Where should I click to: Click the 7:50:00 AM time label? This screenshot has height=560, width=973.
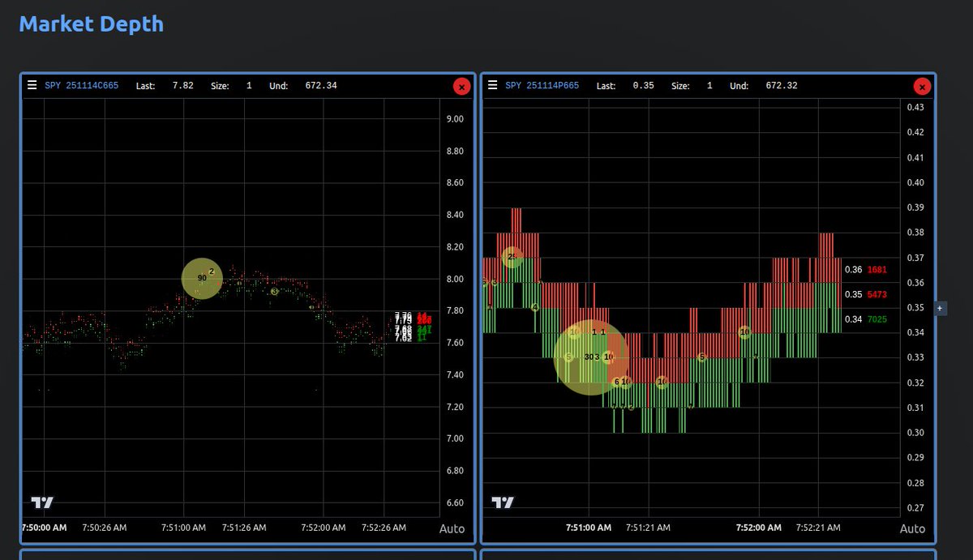pos(45,528)
